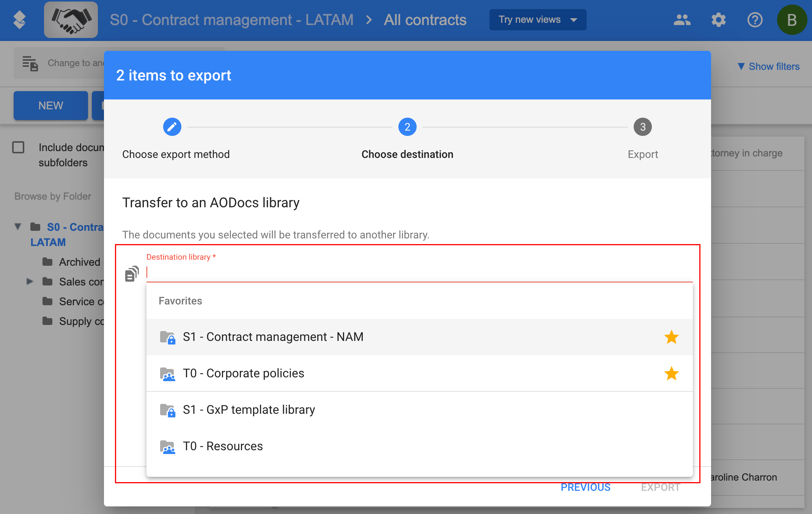Click the Choose destination step label

point(408,154)
